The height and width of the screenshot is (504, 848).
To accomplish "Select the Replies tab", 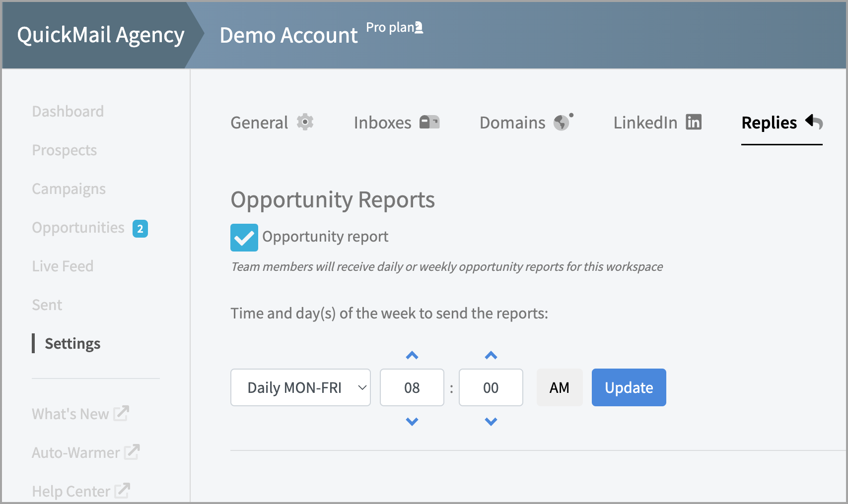I will point(782,123).
